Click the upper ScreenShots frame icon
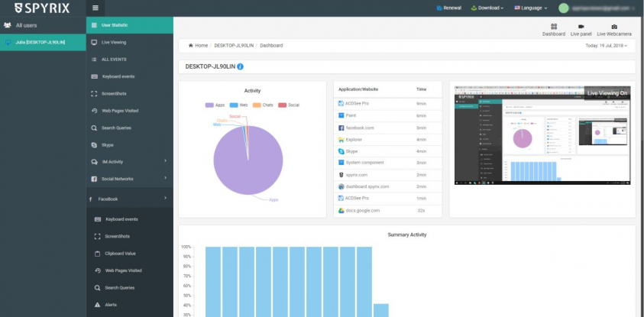The width and height of the screenshot is (644, 317). point(94,94)
